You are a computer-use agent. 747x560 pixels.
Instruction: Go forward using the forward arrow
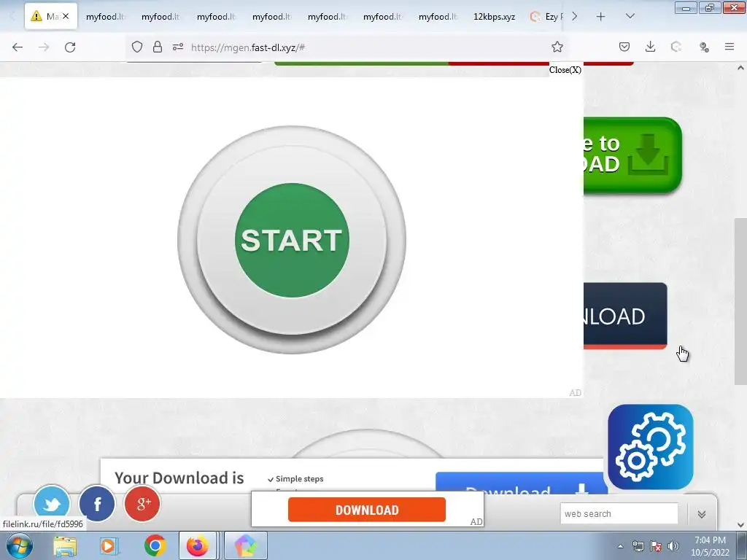pos(44,47)
